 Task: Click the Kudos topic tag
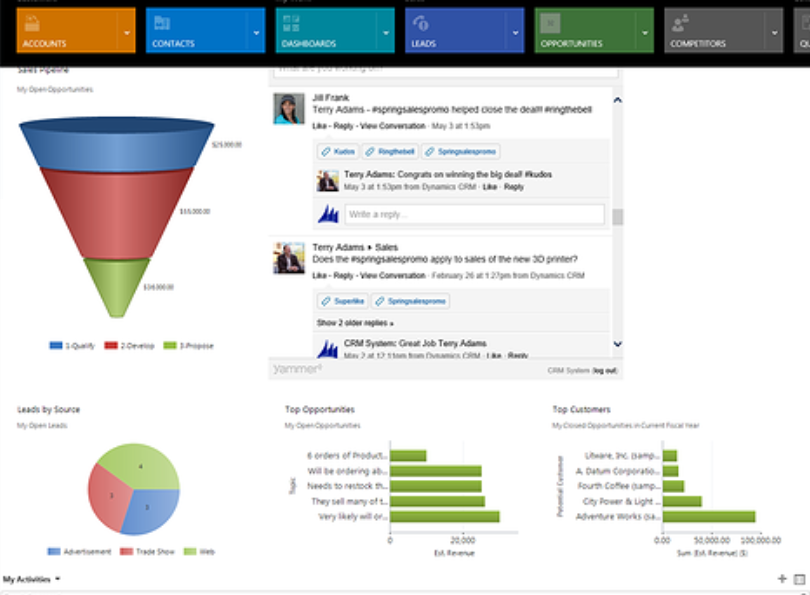click(x=338, y=151)
